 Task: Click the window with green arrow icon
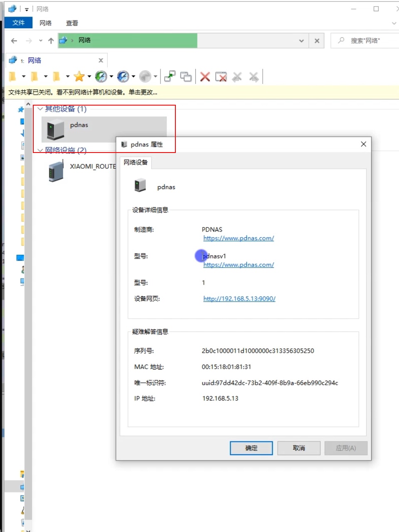pos(170,76)
